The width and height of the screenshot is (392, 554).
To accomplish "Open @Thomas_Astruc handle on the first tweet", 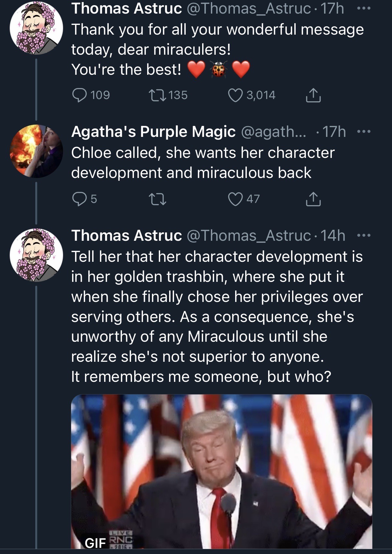I will tap(249, 9).
